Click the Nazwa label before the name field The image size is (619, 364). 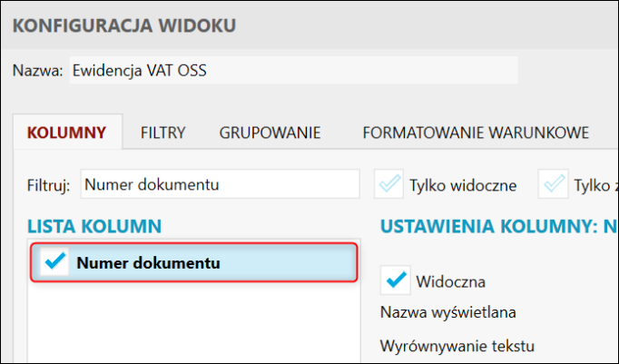click(37, 70)
